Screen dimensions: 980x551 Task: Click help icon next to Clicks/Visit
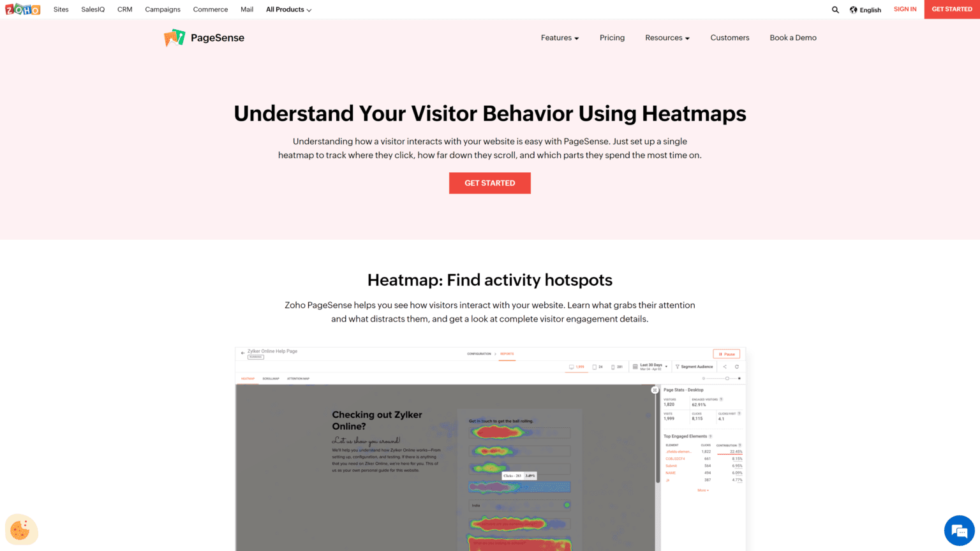click(739, 413)
